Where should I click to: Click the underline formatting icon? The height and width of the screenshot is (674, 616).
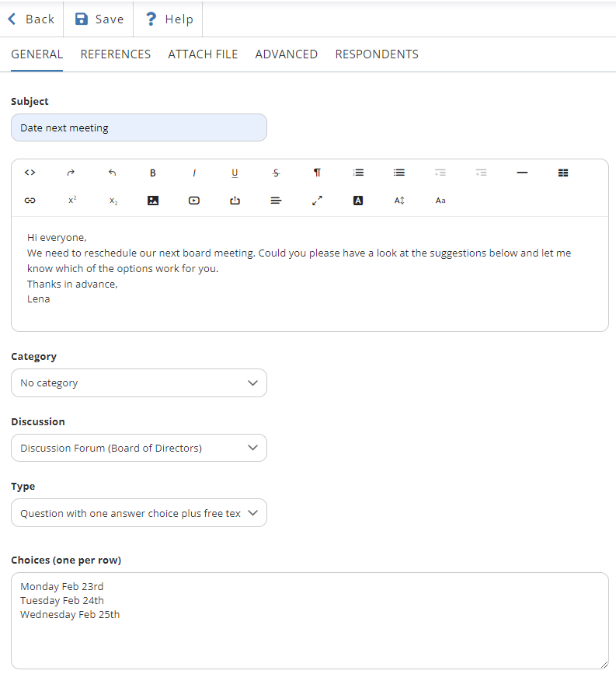(235, 173)
